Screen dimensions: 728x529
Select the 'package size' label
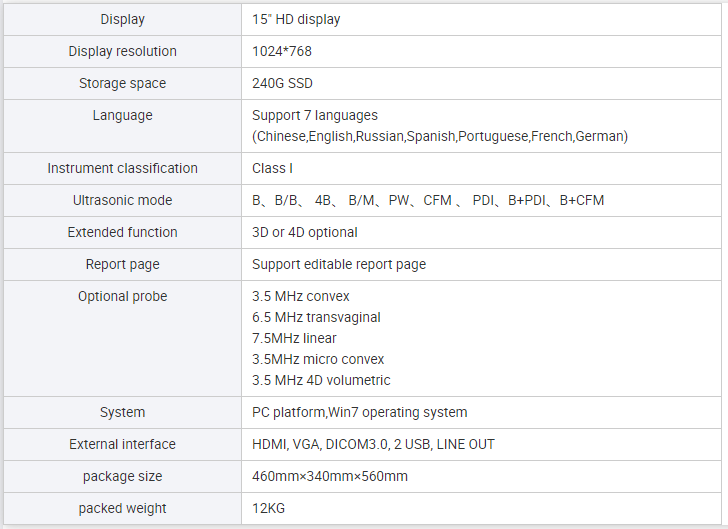pos(123,477)
